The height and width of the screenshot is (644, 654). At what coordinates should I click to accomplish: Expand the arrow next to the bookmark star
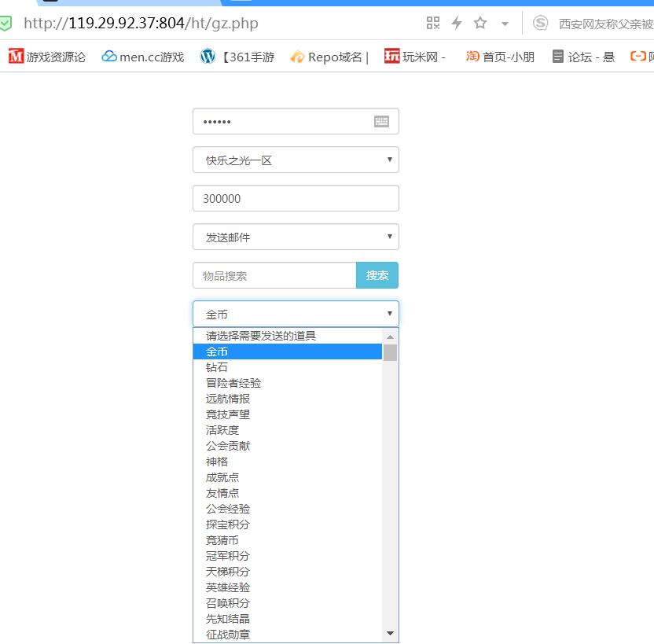click(x=505, y=24)
